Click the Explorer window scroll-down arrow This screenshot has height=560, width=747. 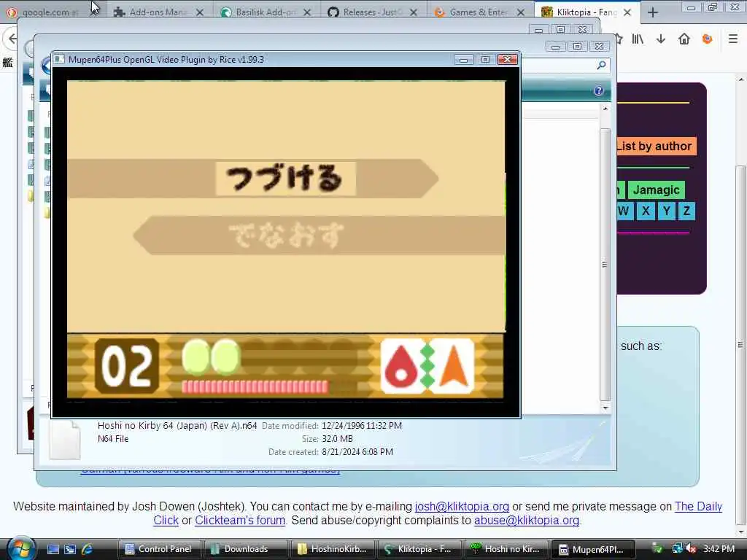pyautogui.click(x=605, y=408)
